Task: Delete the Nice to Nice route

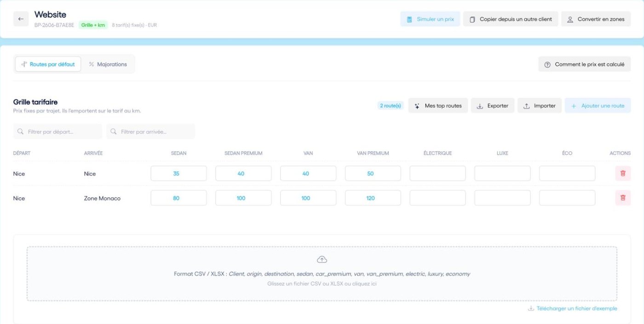Action: tap(623, 173)
